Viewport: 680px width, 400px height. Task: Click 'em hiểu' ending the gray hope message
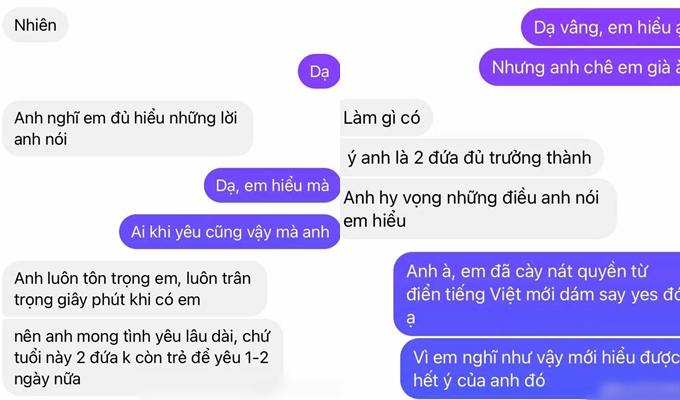(x=374, y=220)
